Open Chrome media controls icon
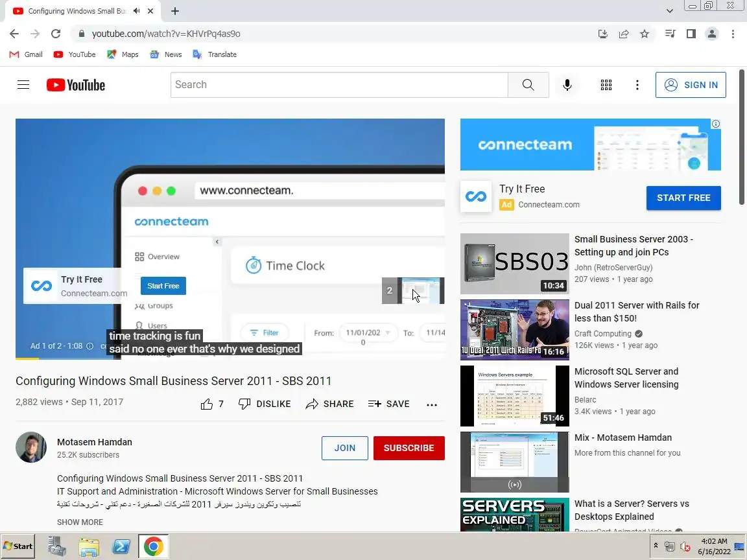Viewport: 747px width, 560px height. (670, 34)
